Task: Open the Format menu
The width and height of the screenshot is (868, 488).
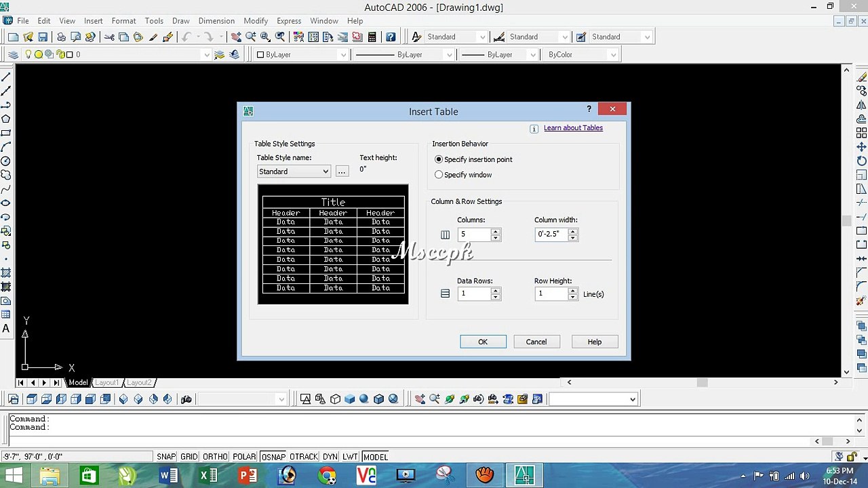Action: pos(123,21)
